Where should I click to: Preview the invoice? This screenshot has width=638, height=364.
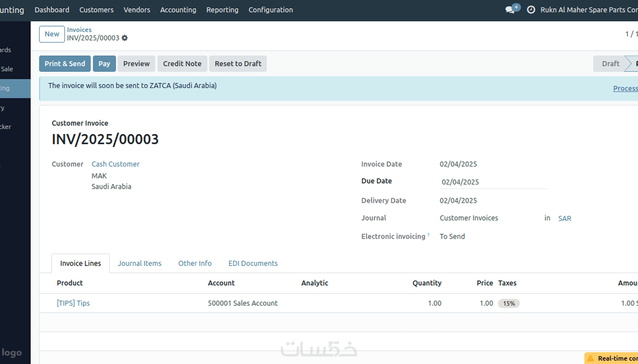137,64
